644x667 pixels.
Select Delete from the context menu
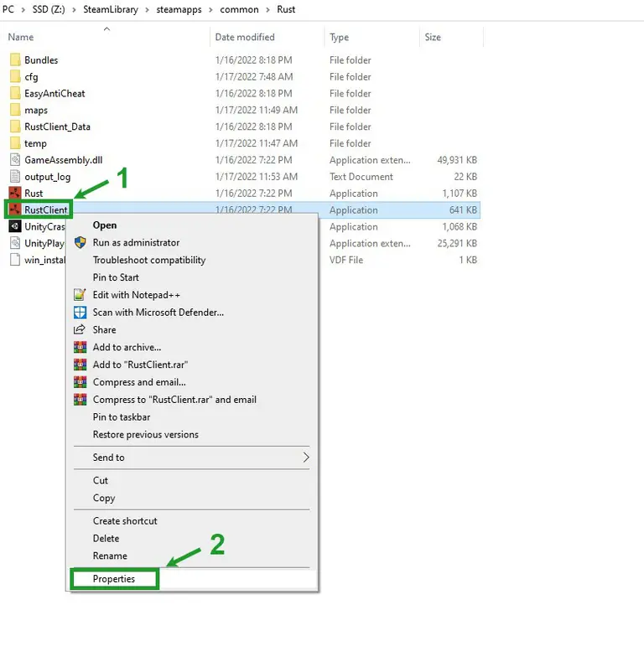106,538
